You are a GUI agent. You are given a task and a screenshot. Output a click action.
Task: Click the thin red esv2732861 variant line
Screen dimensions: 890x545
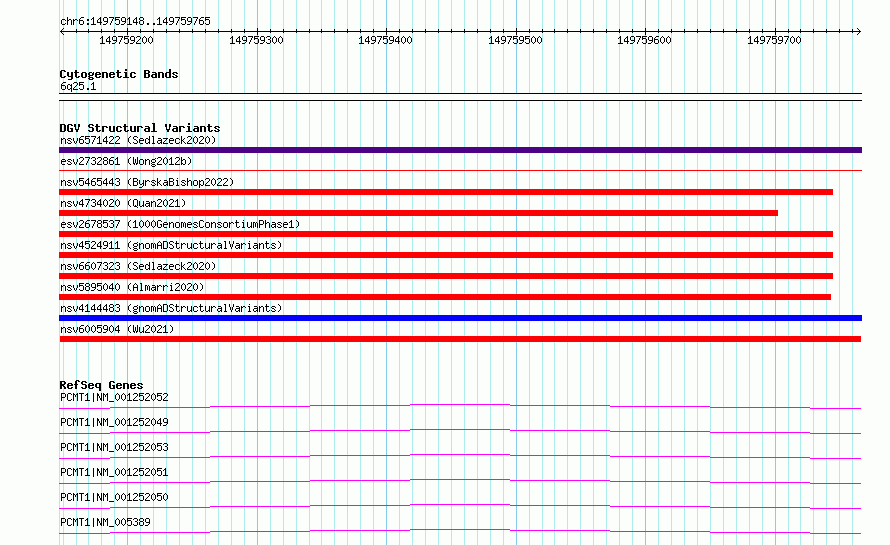(x=460, y=170)
